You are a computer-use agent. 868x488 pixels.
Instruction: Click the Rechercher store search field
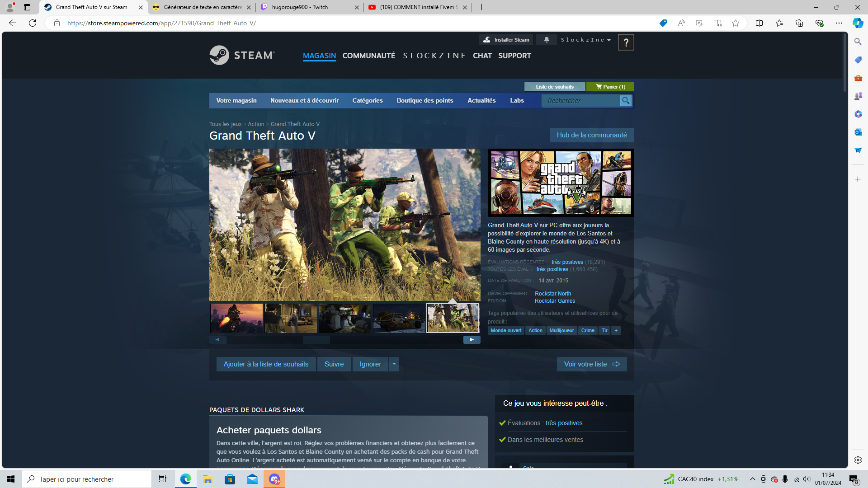coord(581,101)
